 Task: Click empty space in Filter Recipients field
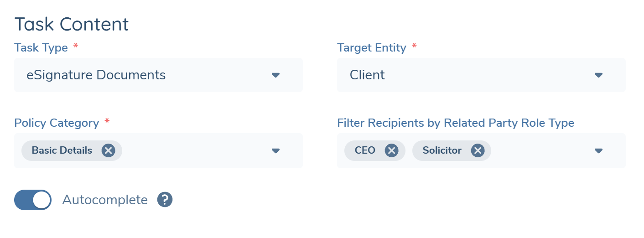(538, 151)
